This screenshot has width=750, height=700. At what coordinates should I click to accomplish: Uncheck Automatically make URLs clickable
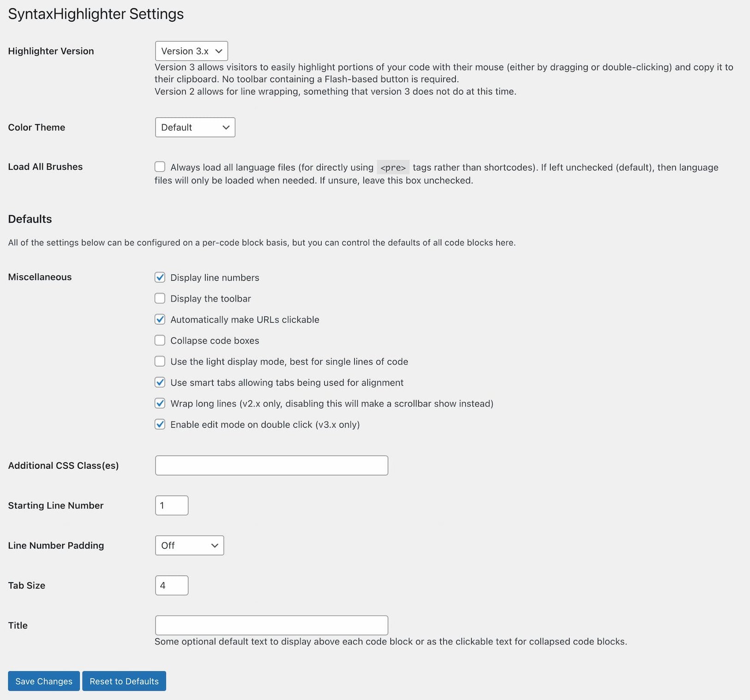(160, 319)
